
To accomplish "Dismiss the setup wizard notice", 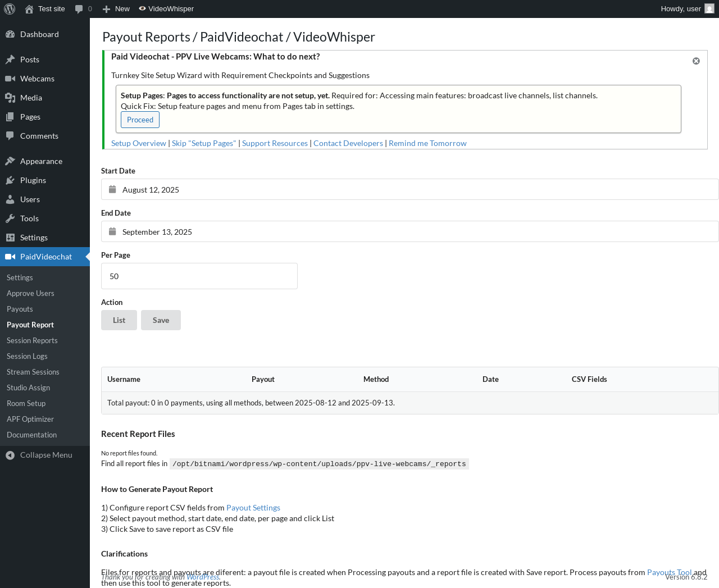I will click(x=696, y=61).
